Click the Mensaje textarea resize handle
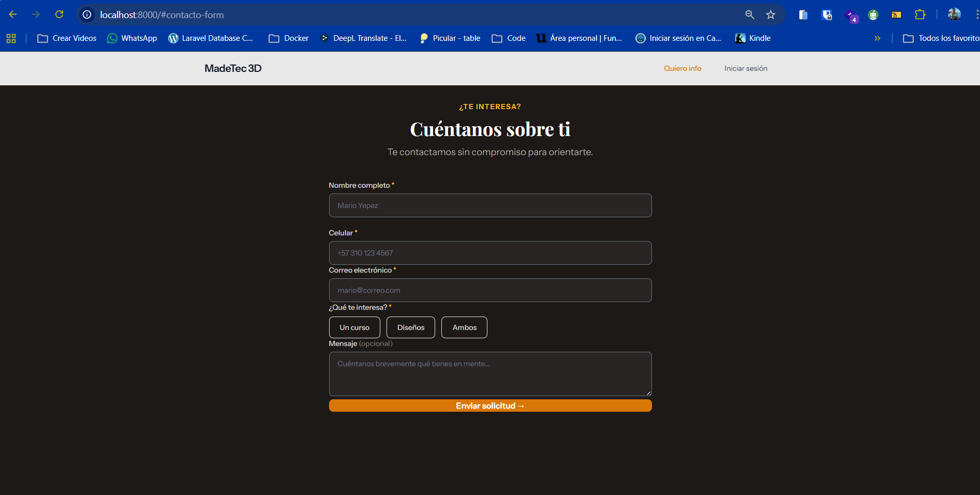The image size is (980, 495). (648, 393)
